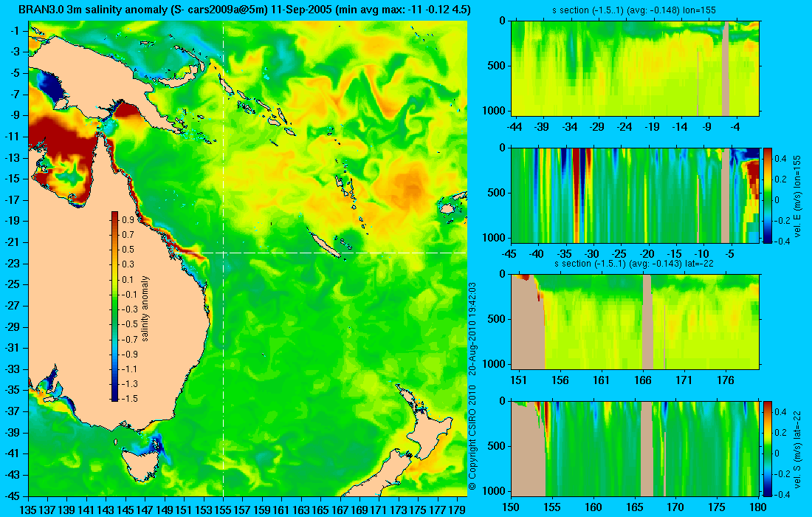The image size is (812, 517).
Task: Click the -19 tick on the top section plot
Action: [652, 127]
